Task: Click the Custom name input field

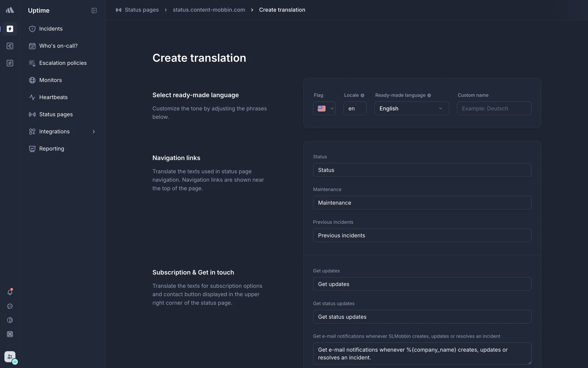Action: tap(494, 109)
